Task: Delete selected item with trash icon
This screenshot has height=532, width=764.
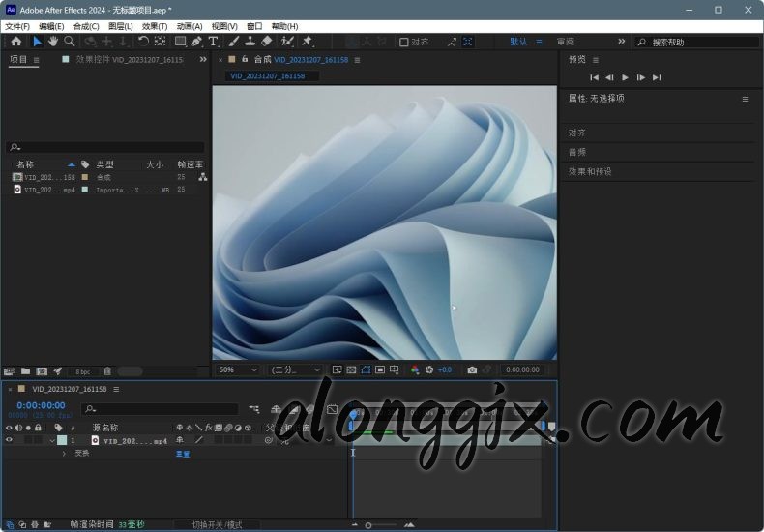Action: (107, 370)
